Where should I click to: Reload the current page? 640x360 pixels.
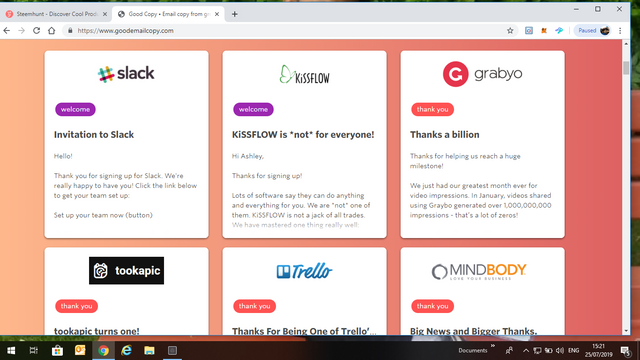pos(36,31)
